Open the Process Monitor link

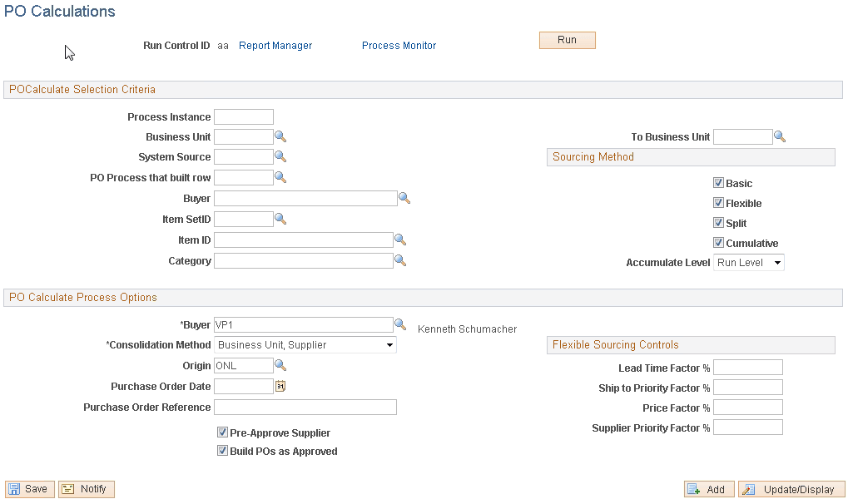[399, 46]
